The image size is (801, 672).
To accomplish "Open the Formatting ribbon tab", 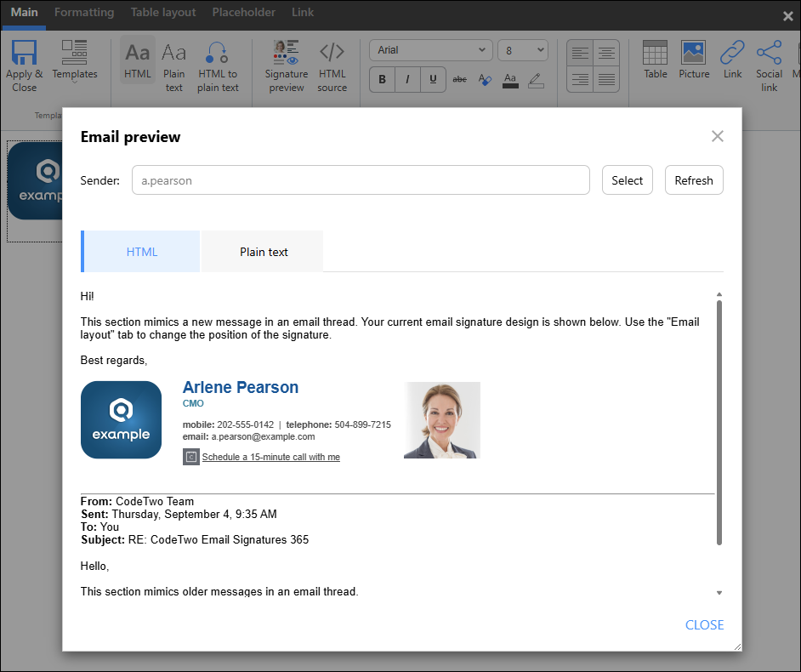I will (x=84, y=12).
